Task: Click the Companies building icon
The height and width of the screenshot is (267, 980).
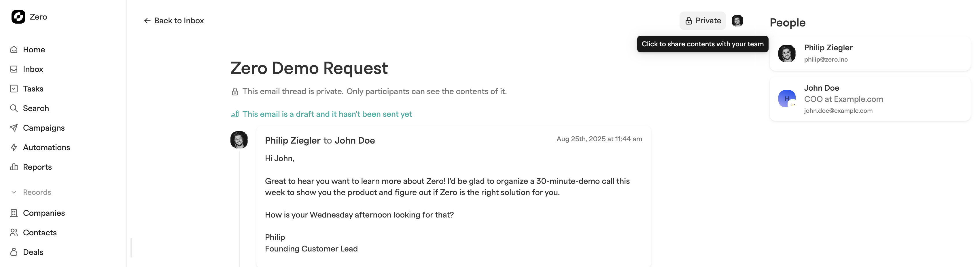Action: 14,213
